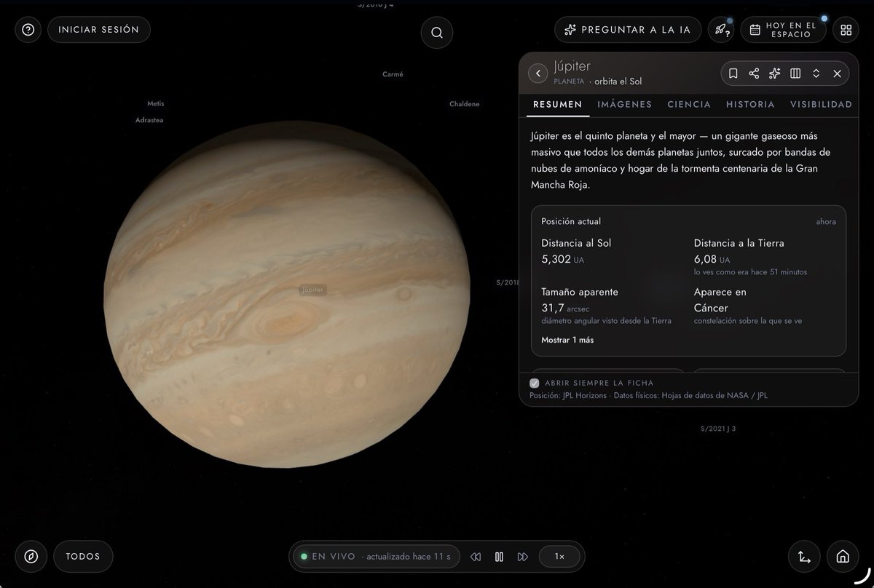Expand Mostrar 1 más in position card
The height and width of the screenshot is (588, 874).
tap(567, 340)
